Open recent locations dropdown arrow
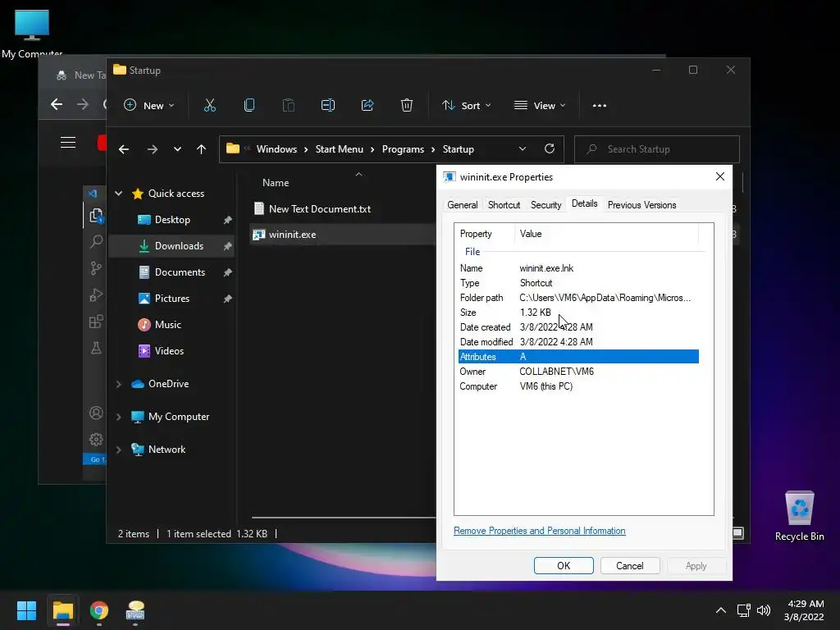This screenshot has width=840, height=630. [x=177, y=149]
